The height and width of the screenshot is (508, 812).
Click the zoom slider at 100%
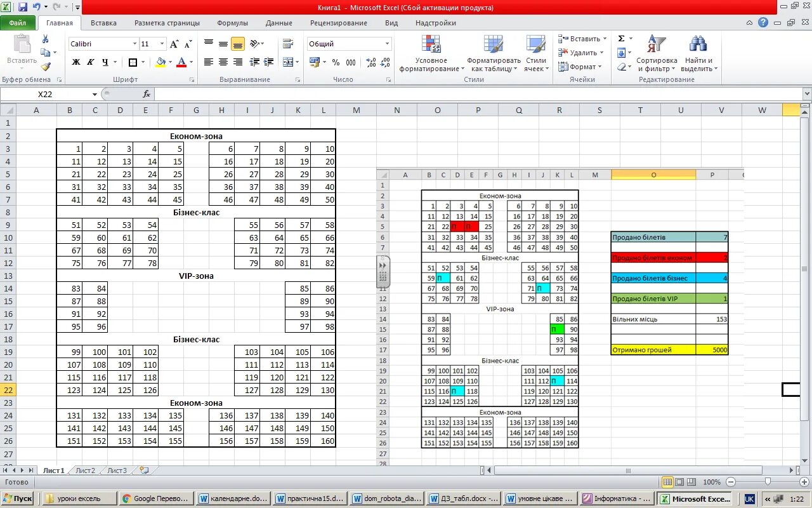point(768,482)
